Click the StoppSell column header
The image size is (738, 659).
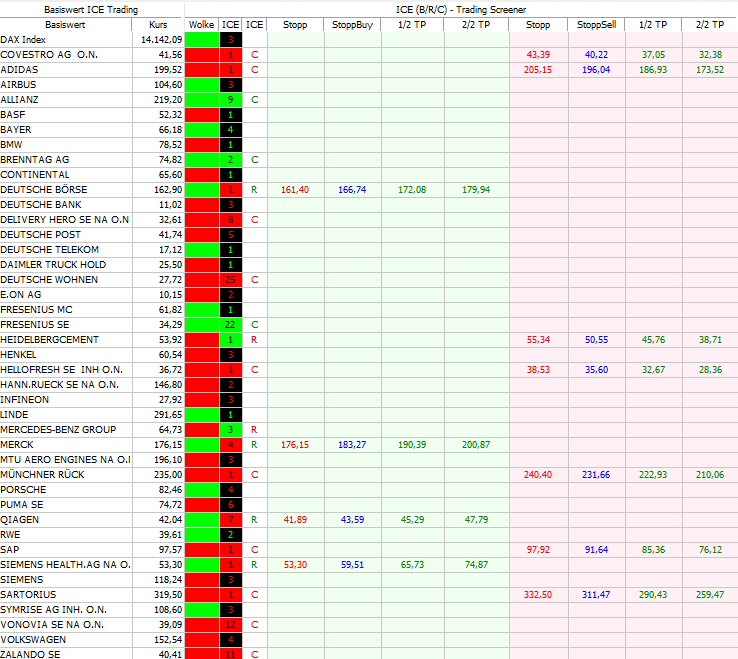tap(596, 25)
